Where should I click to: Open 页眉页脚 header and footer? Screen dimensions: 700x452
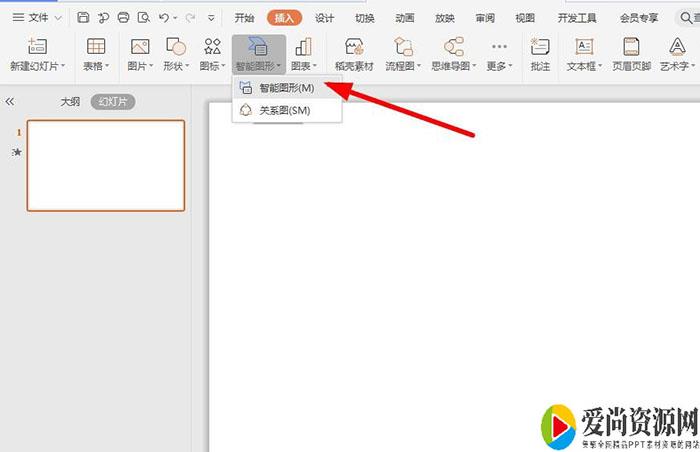coord(631,54)
